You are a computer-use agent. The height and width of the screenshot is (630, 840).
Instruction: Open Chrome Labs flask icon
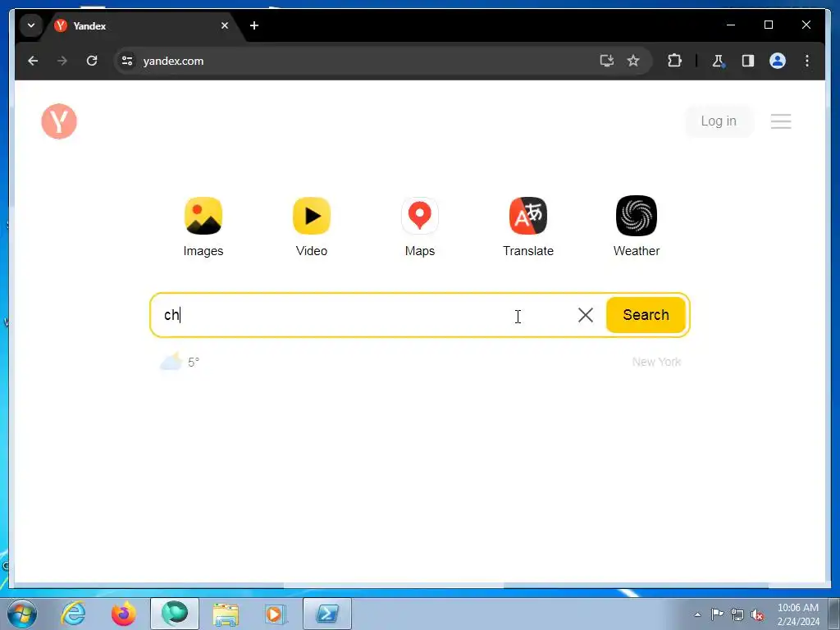pyautogui.click(x=718, y=61)
